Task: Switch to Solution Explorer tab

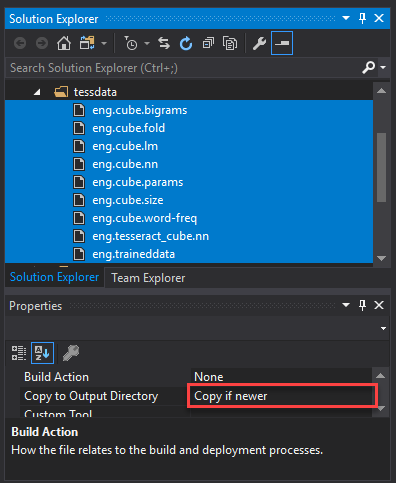Action: pyautogui.click(x=54, y=277)
